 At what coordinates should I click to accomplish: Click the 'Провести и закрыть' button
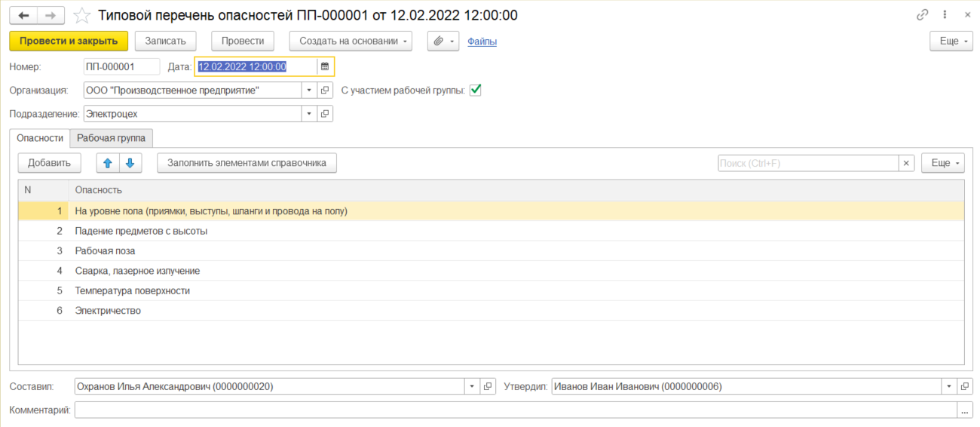point(69,41)
